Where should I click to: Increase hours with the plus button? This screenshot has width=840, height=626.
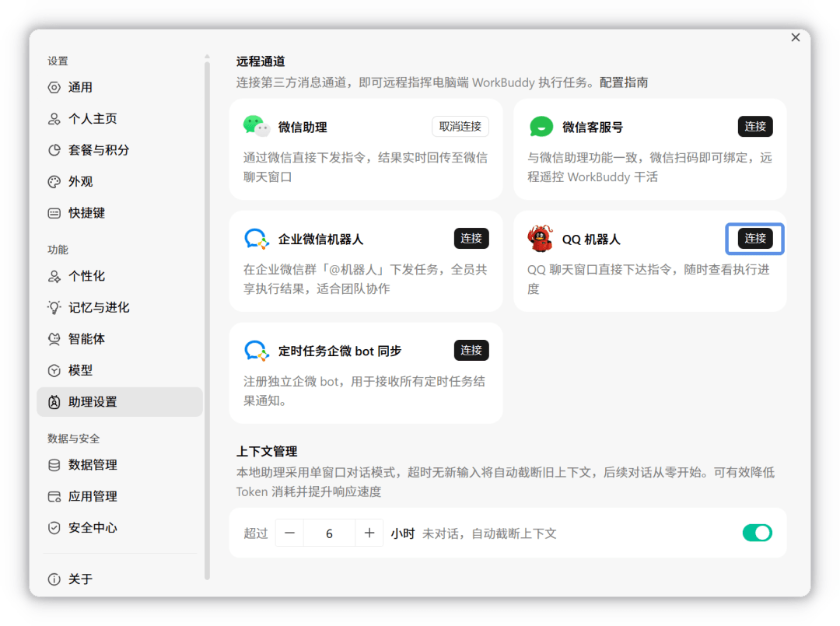point(369,533)
